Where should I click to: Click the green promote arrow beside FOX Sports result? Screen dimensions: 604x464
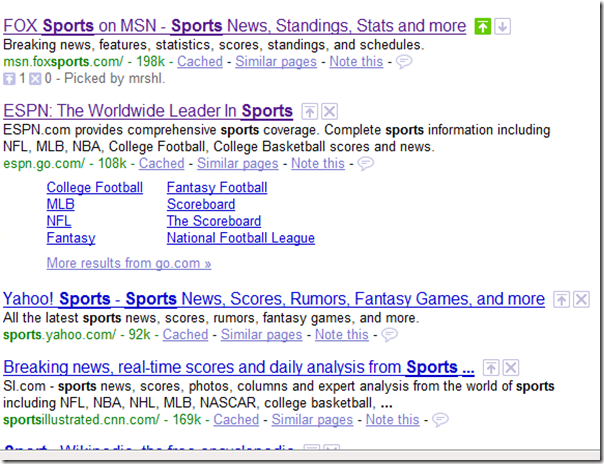(x=483, y=27)
